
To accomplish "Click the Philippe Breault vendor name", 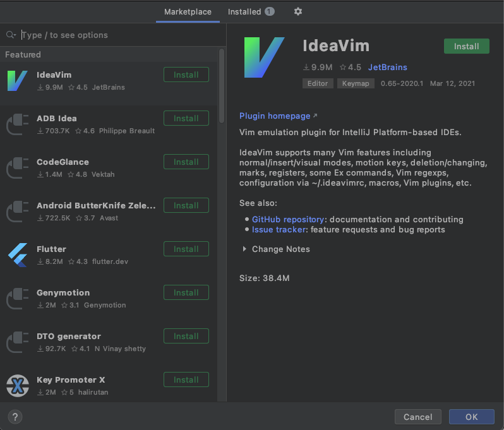I will 127,131.
